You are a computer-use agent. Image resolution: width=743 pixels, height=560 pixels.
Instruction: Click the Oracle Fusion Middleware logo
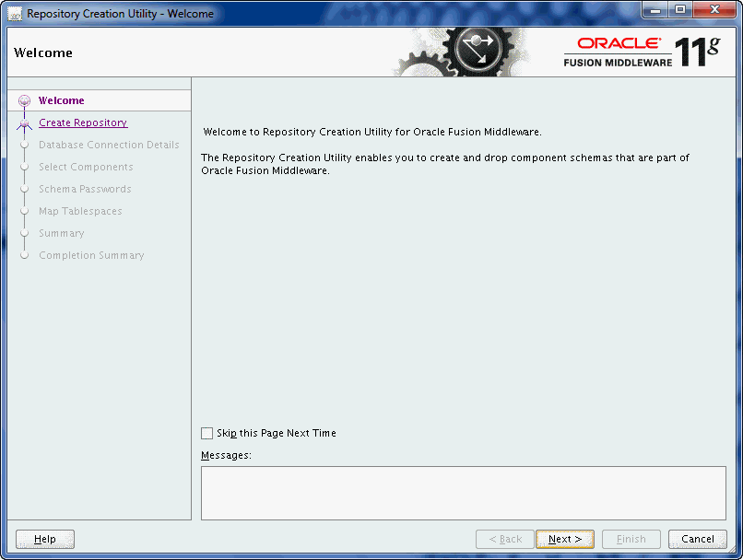(x=642, y=52)
